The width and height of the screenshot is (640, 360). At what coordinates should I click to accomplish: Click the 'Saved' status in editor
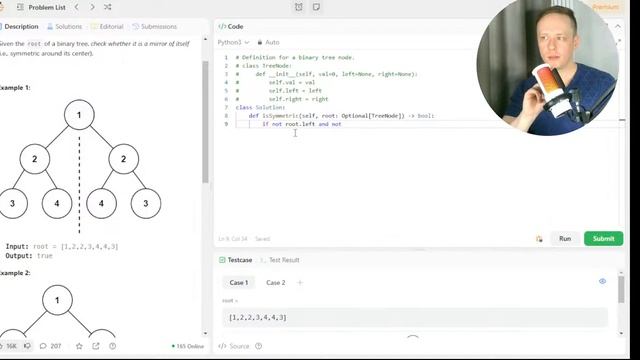(x=262, y=239)
